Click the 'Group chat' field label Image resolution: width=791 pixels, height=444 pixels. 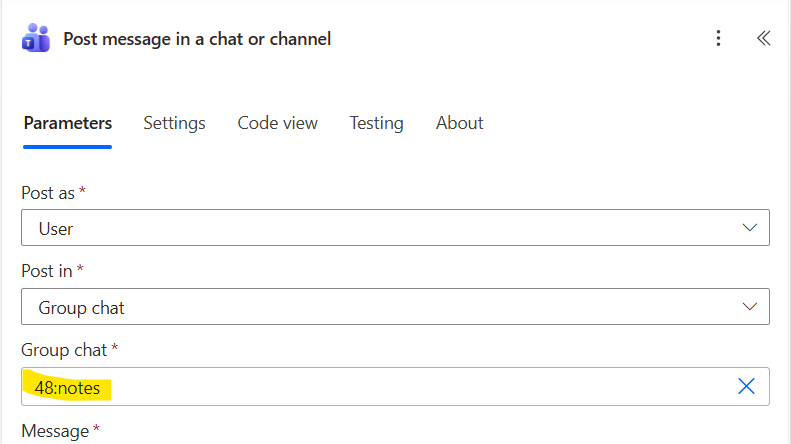[65, 349]
